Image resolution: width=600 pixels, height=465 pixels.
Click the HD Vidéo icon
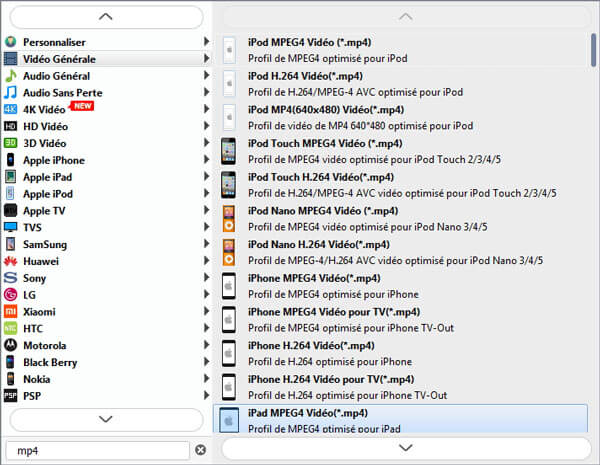(x=10, y=126)
